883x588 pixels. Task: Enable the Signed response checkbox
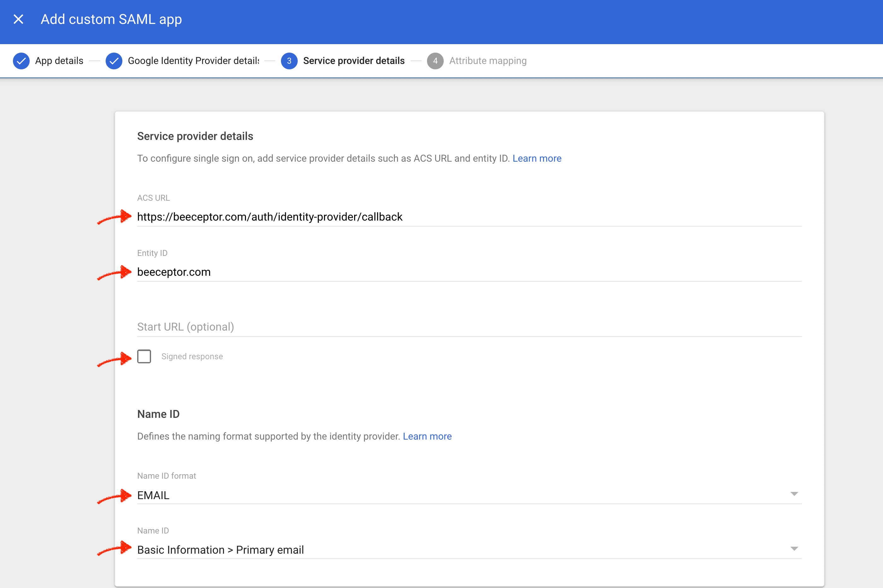click(x=144, y=356)
